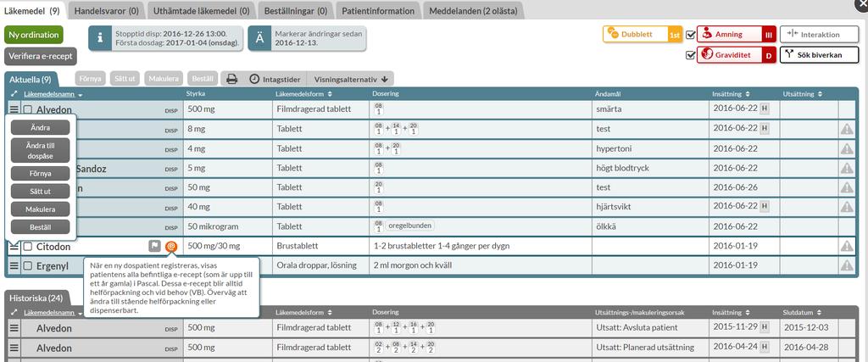
Task: Click the Ä icon for marked changes
Action: [x=259, y=37]
